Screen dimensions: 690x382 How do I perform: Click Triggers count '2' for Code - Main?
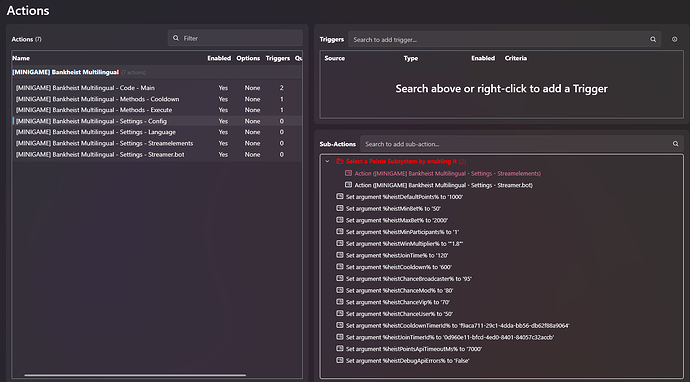pyautogui.click(x=282, y=88)
